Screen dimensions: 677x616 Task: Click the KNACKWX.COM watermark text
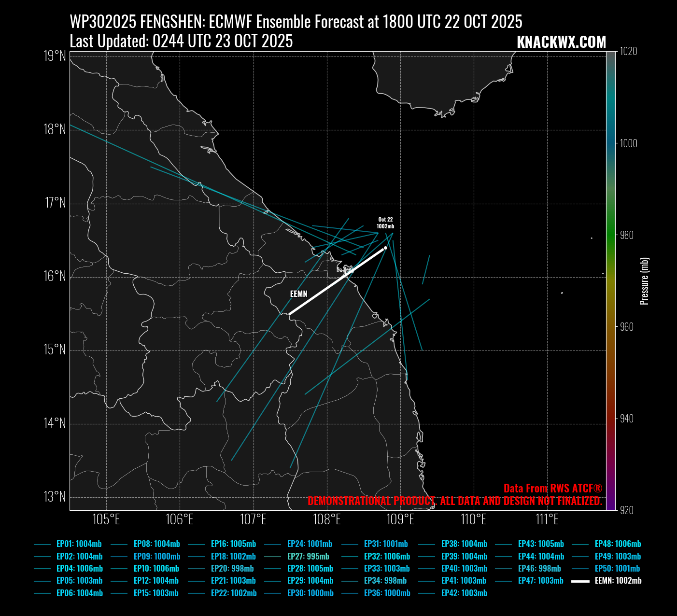click(x=561, y=42)
